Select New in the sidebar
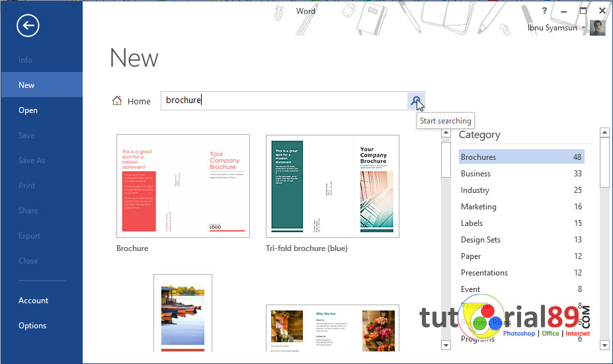 point(42,85)
